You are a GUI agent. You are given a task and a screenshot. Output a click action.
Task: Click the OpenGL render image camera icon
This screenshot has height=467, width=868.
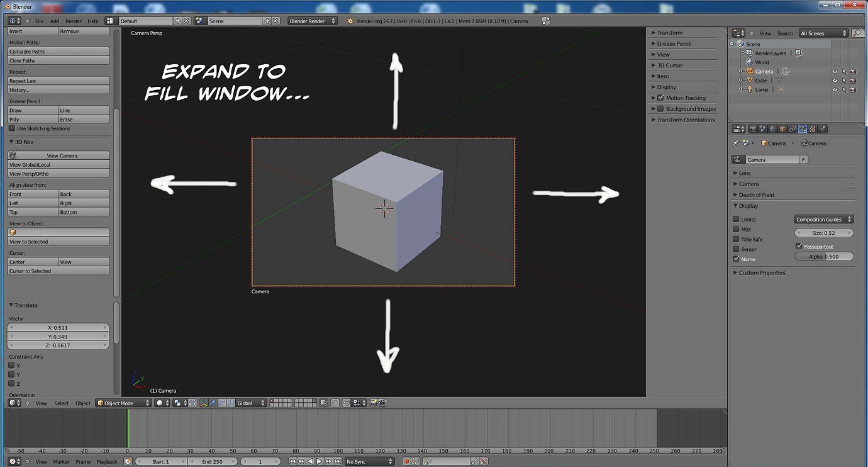point(373,403)
